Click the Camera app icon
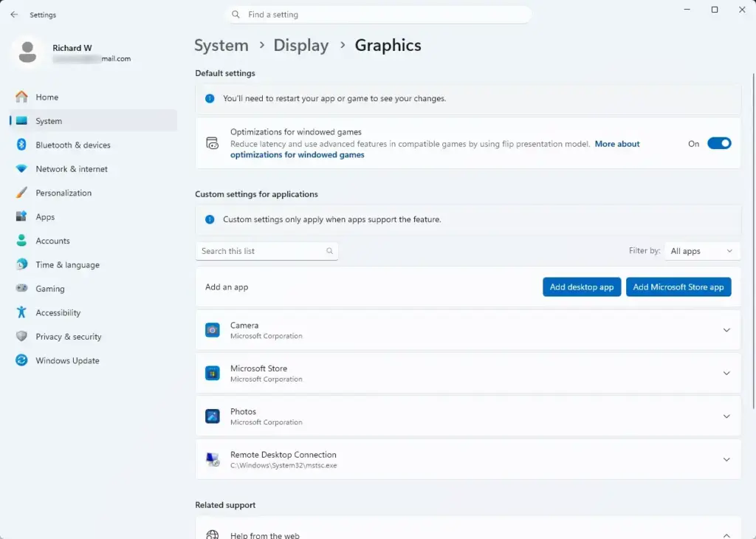This screenshot has width=756, height=539. (x=212, y=330)
